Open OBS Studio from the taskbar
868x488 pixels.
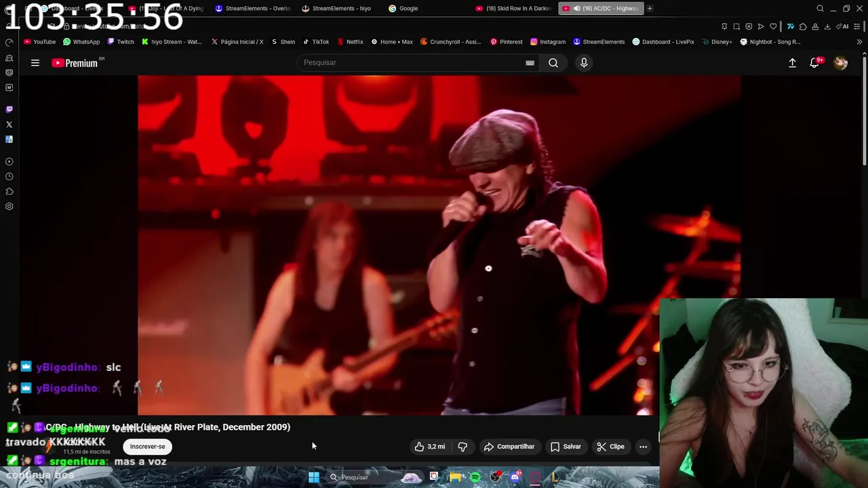(x=495, y=477)
